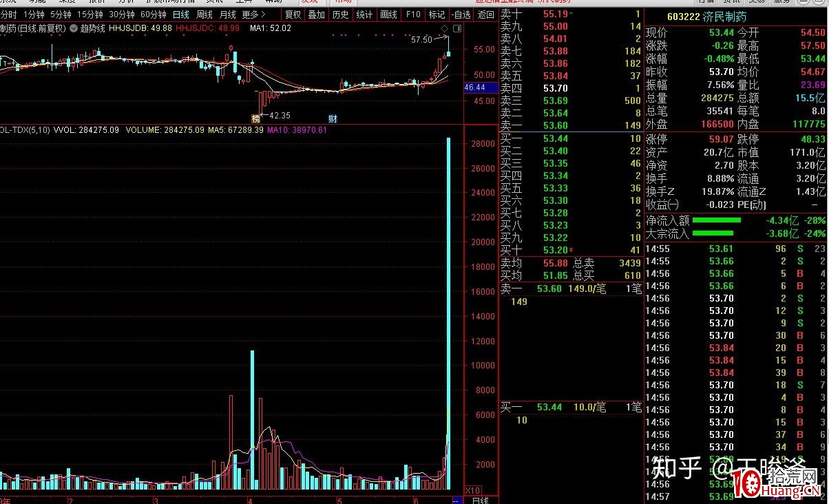The width and height of the screenshot is (829, 504).
Task: Click the 卖八 row price 54.01
Action: pyautogui.click(x=555, y=39)
